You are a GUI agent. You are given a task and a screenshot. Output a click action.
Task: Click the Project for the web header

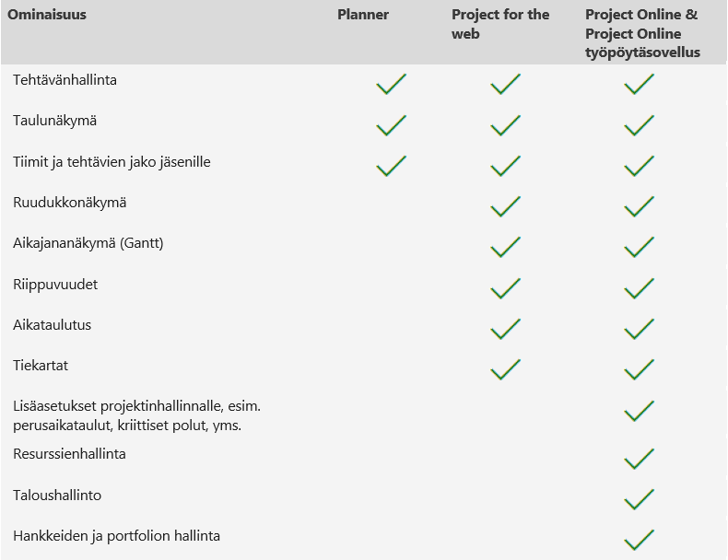pos(500,24)
